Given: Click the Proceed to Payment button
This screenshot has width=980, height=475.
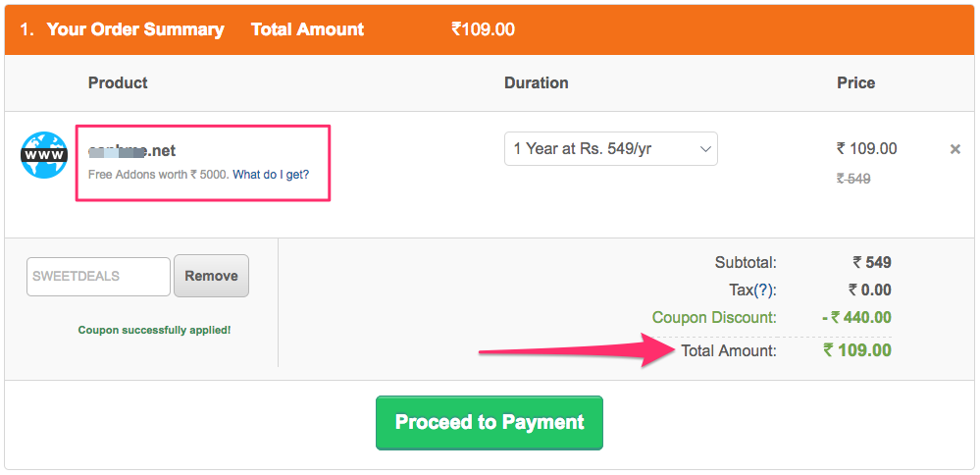Looking at the screenshot, I should point(490,423).
